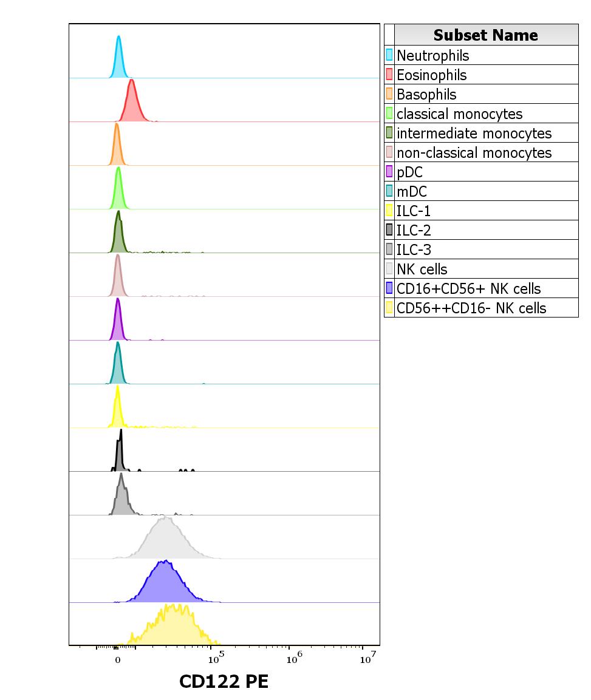Click the pink non-classical monocytes histogram
The height and width of the screenshot is (700, 591).
(x=117, y=279)
